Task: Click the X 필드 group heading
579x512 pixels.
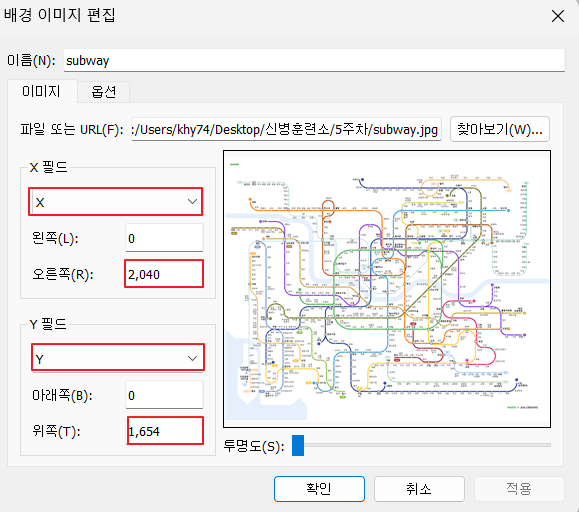Action: [49, 167]
